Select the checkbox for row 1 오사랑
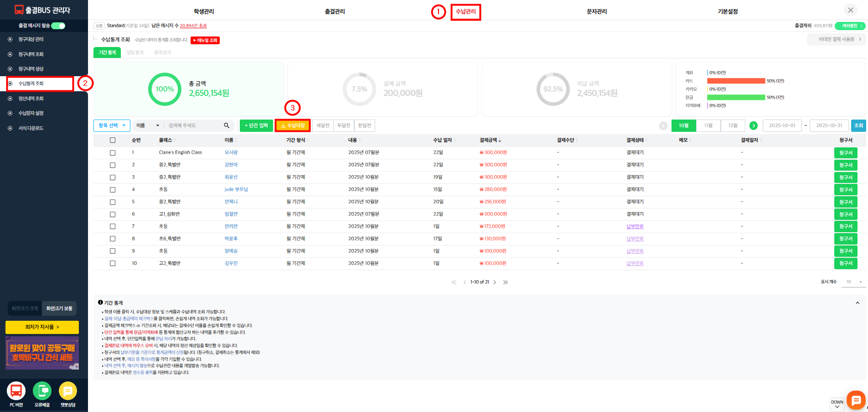The width and height of the screenshot is (868, 412). coord(113,153)
